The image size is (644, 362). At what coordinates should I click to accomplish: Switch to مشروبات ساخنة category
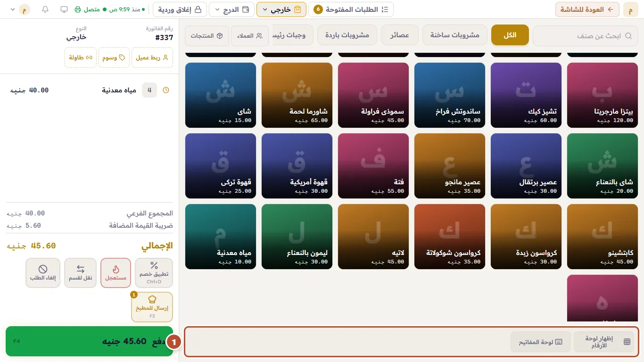[455, 35]
